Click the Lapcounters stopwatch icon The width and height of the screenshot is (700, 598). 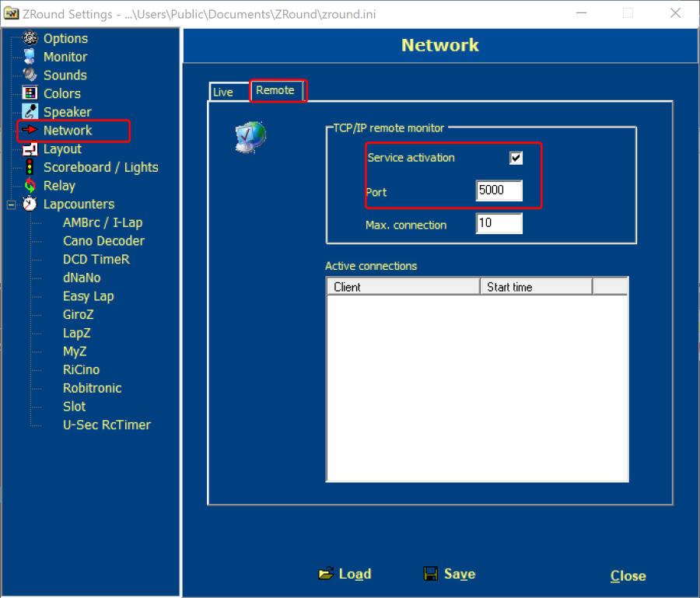pyautogui.click(x=30, y=204)
